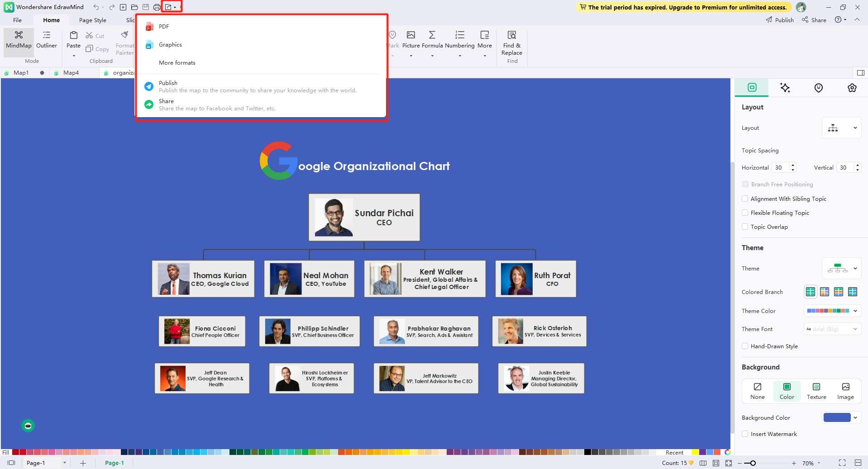This screenshot has height=469, width=868.
Task: Switch to Outliner mode
Action: (x=47, y=40)
